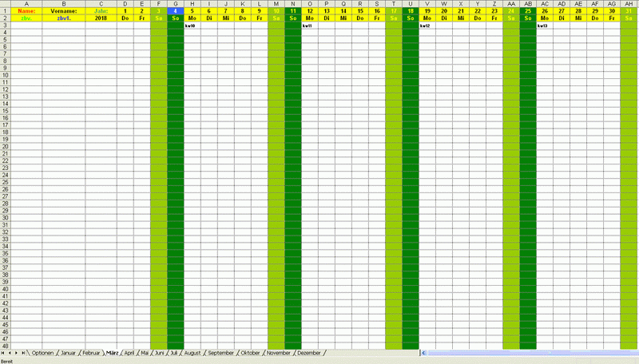This screenshot has height=364, width=639.
Task: Click 'Bereit' in the status bar
Action: pos(7,361)
